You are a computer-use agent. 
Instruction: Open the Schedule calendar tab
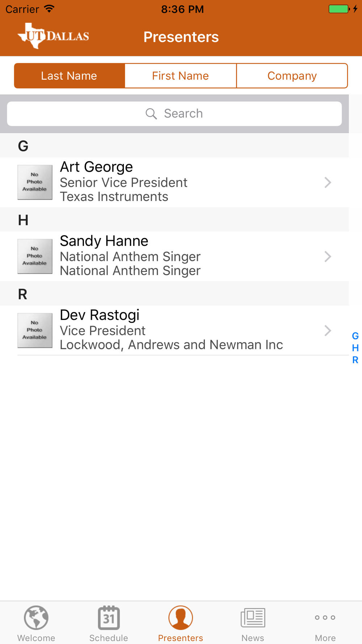109,617
